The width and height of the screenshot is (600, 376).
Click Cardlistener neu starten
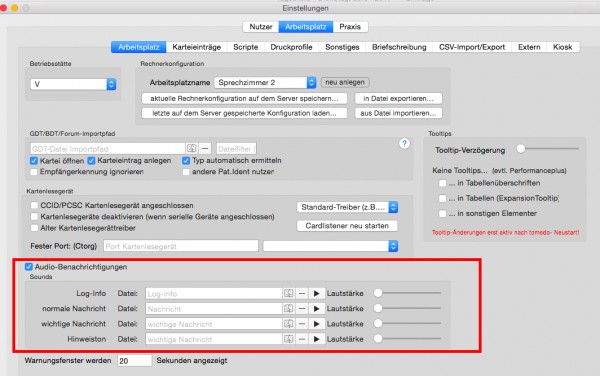tap(347, 226)
